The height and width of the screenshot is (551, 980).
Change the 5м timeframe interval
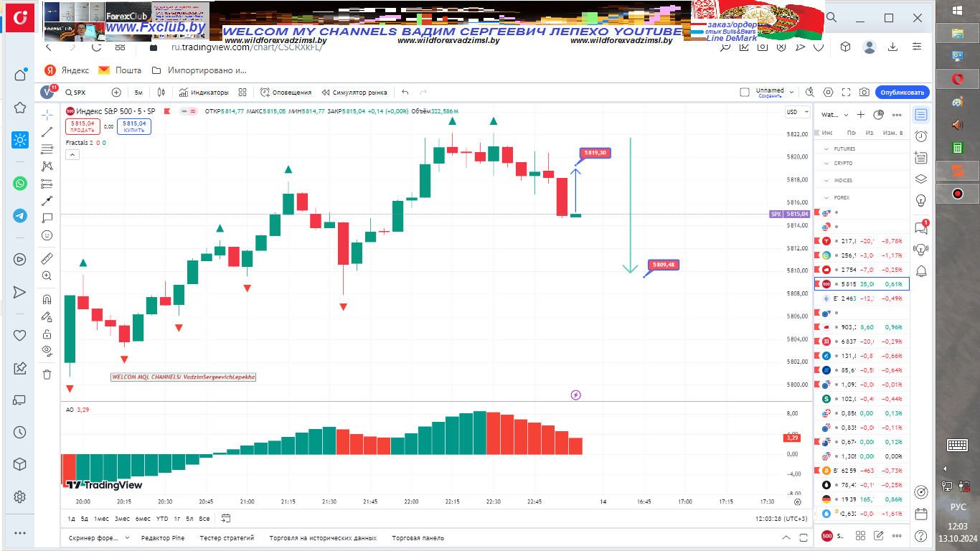coord(138,93)
